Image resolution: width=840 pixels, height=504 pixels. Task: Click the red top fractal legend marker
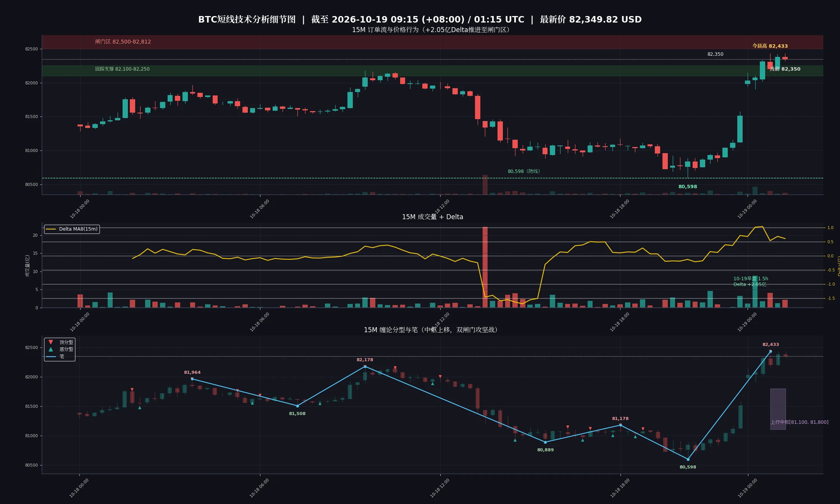pyautogui.click(x=51, y=342)
